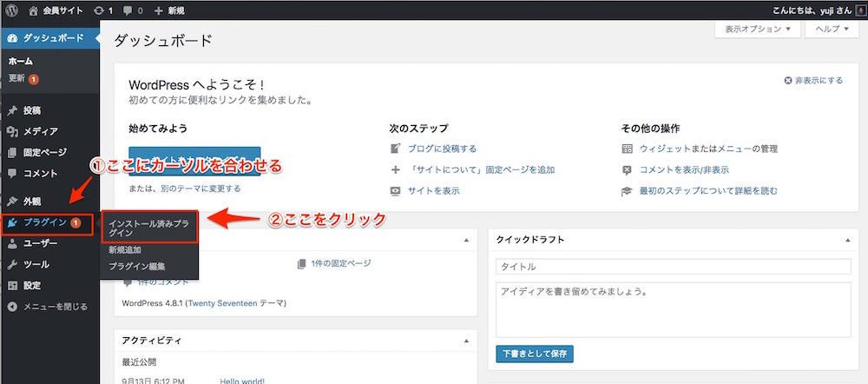
Task: Click コメントを表示/非表示 link
Action: (x=684, y=169)
